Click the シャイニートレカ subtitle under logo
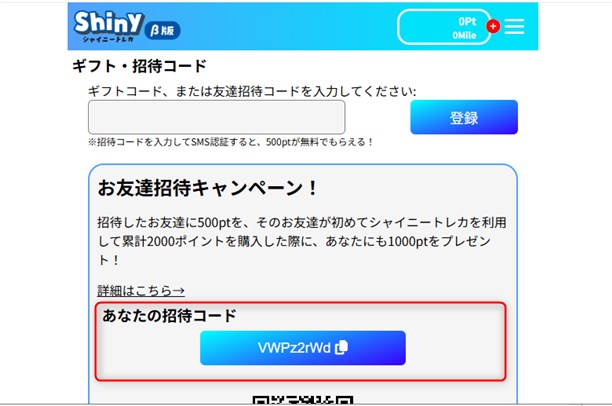Image resolution: width=612 pixels, height=406 pixels. click(108, 39)
